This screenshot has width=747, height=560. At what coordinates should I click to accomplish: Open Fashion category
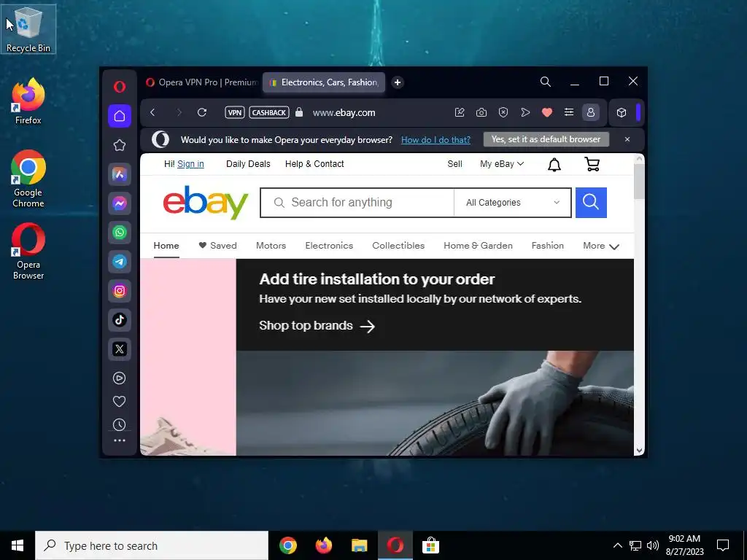547,246
